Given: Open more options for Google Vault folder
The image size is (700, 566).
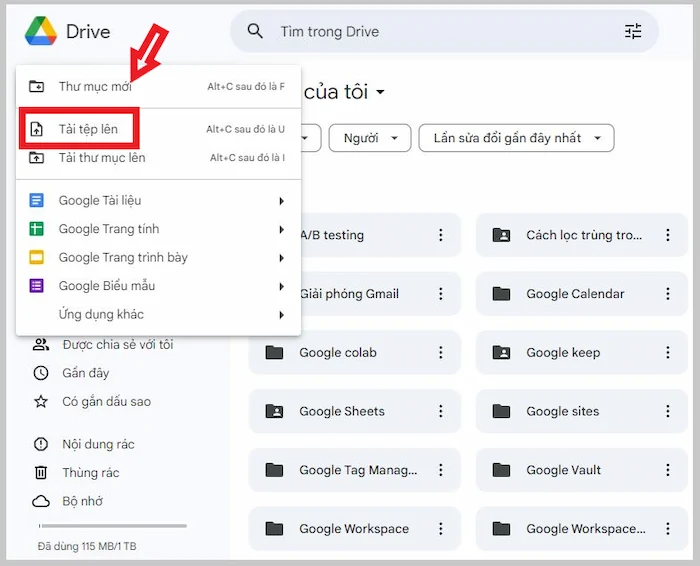Looking at the screenshot, I should [x=668, y=470].
